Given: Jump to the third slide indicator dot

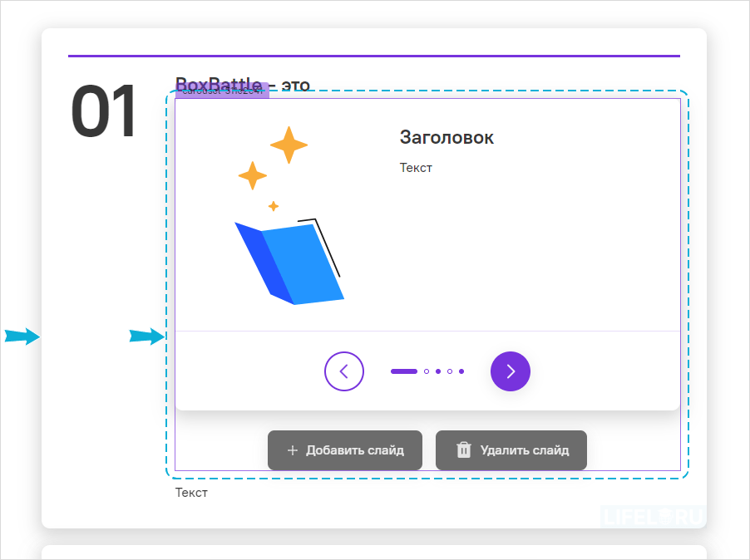Looking at the screenshot, I should [438, 371].
